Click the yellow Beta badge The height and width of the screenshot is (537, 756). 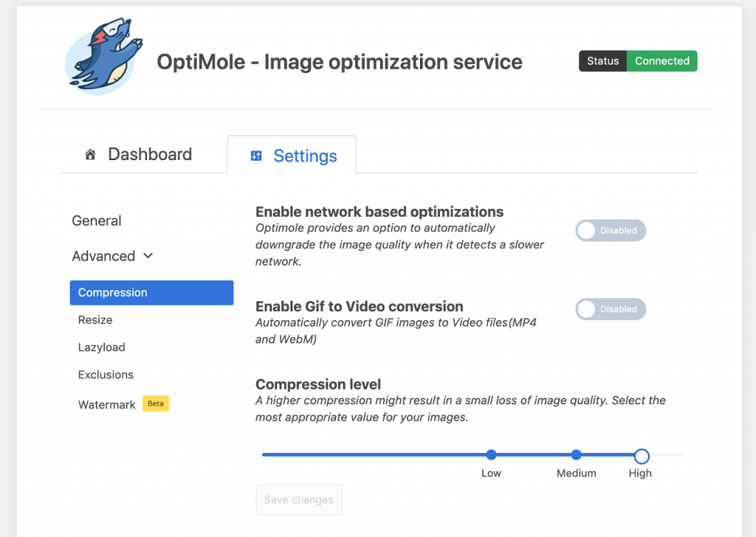(x=156, y=403)
